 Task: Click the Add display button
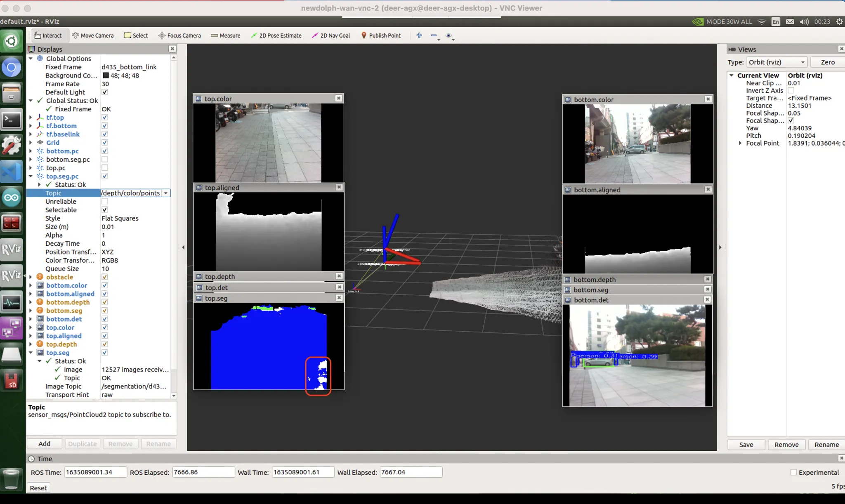pos(44,444)
